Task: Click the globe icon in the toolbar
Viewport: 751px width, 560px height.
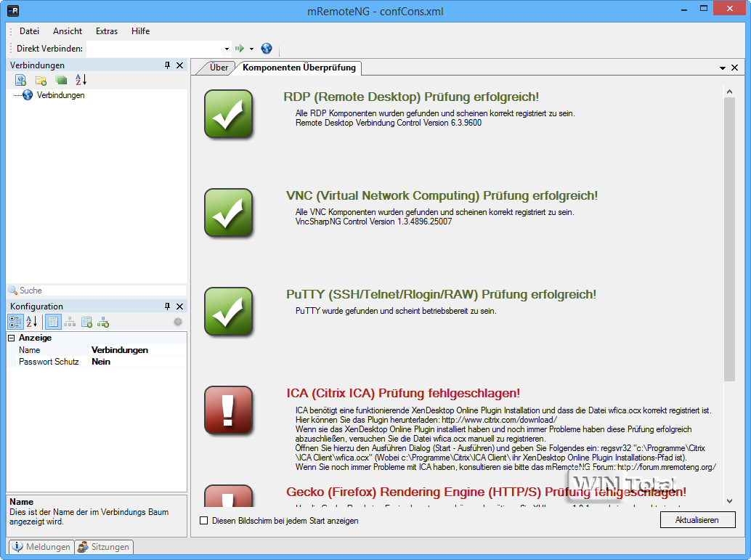Action: click(267, 49)
